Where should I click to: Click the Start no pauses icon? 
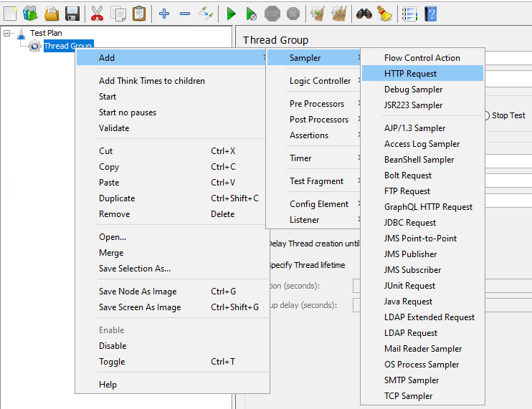[x=252, y=14]
